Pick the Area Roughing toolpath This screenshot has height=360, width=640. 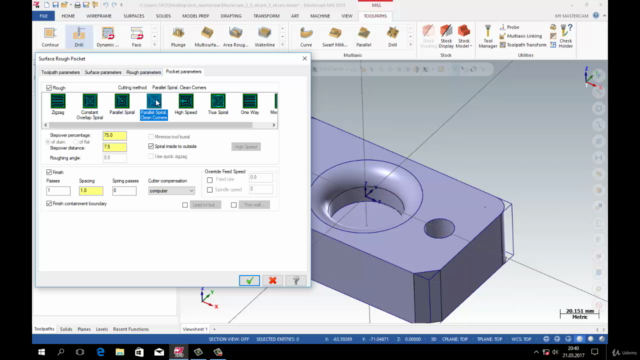click(236, 37)
